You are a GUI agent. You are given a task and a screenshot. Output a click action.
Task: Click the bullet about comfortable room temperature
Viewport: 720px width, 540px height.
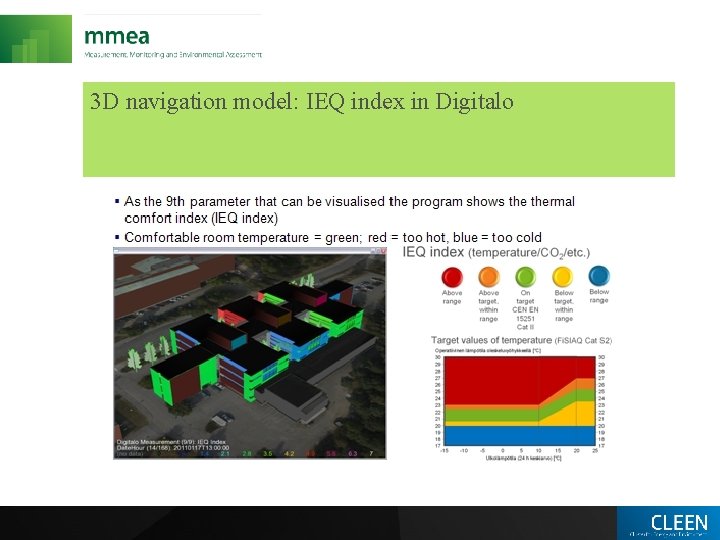tap(332, 237)
